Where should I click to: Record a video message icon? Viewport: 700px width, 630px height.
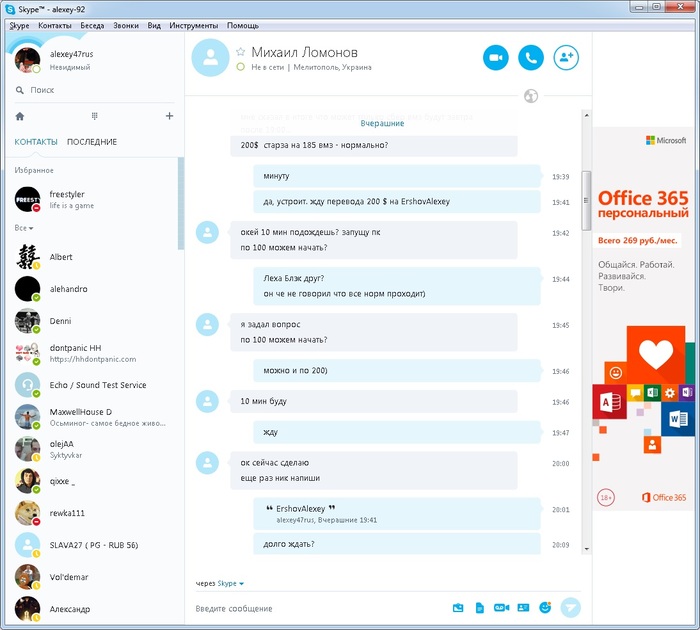pos(501,608)
